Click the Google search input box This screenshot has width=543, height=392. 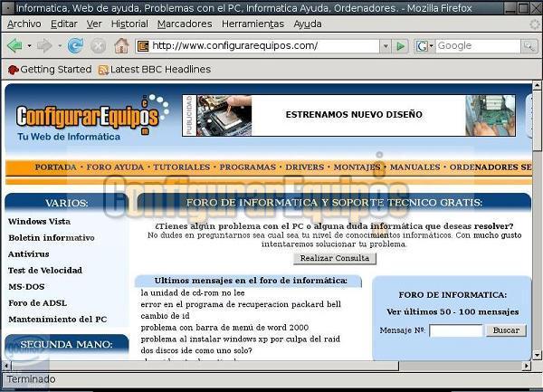(x=478, y=45)
